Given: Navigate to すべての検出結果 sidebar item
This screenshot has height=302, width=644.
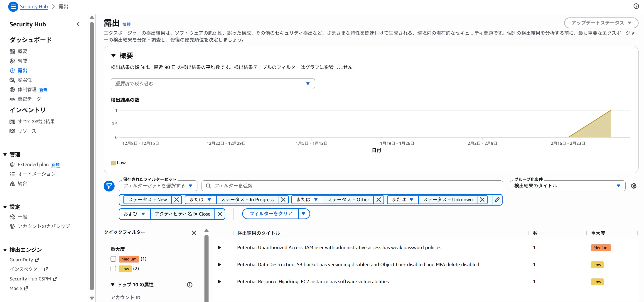Looking at the screenshot, I should [x=36, y=121].
